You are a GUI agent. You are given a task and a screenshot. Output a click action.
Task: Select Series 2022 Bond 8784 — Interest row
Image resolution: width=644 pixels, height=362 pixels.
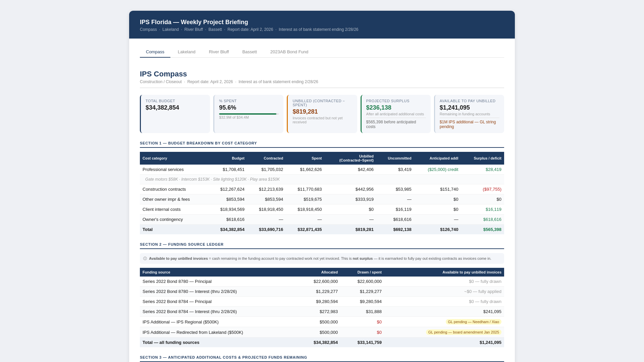[x=322, y=312]
